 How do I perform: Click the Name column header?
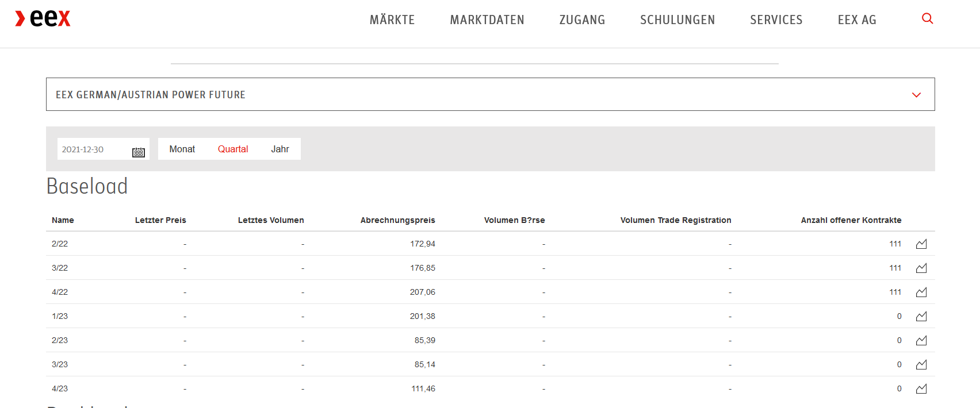tap(63, 220)
